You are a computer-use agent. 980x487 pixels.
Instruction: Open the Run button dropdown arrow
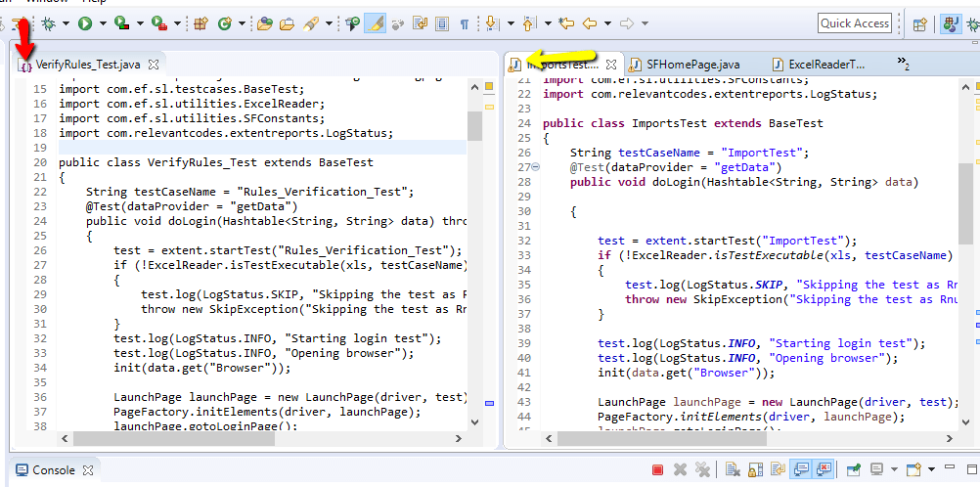[102, 23]
